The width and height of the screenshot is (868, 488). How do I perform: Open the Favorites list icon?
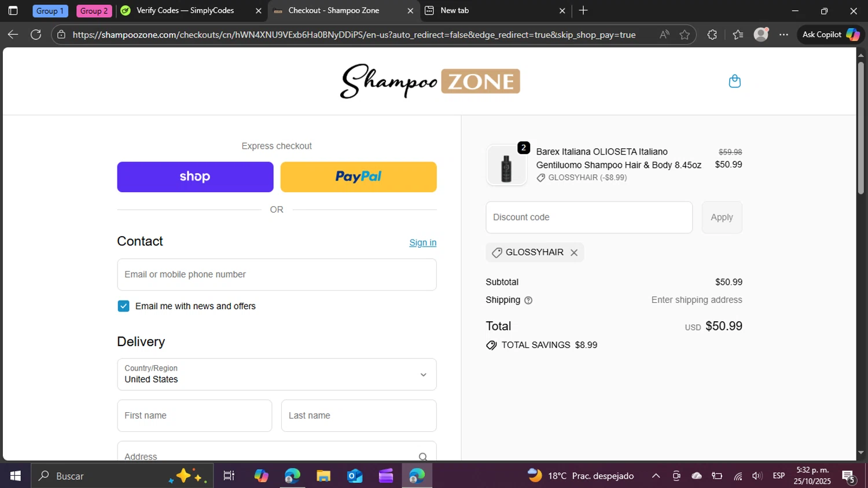738,35
